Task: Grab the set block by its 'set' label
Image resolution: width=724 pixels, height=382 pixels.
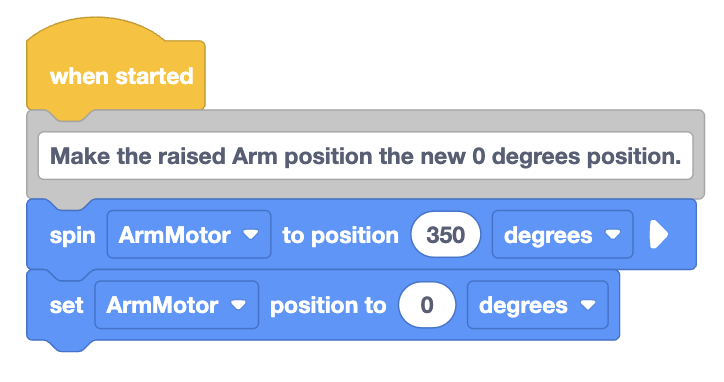Action: (x=66, y=305)
